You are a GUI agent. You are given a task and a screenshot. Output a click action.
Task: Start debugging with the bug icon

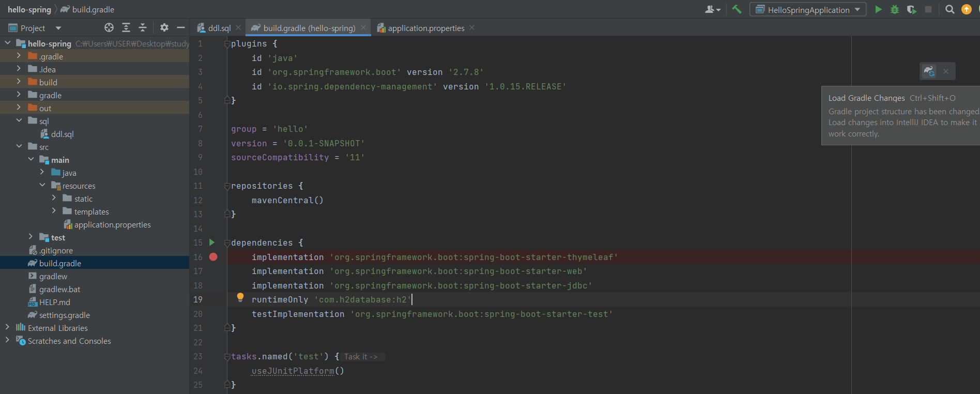pos(895,9)
